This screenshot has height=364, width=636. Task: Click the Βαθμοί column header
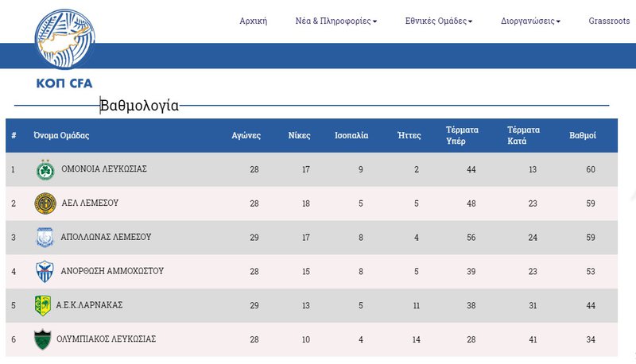(x=583, y=136)
